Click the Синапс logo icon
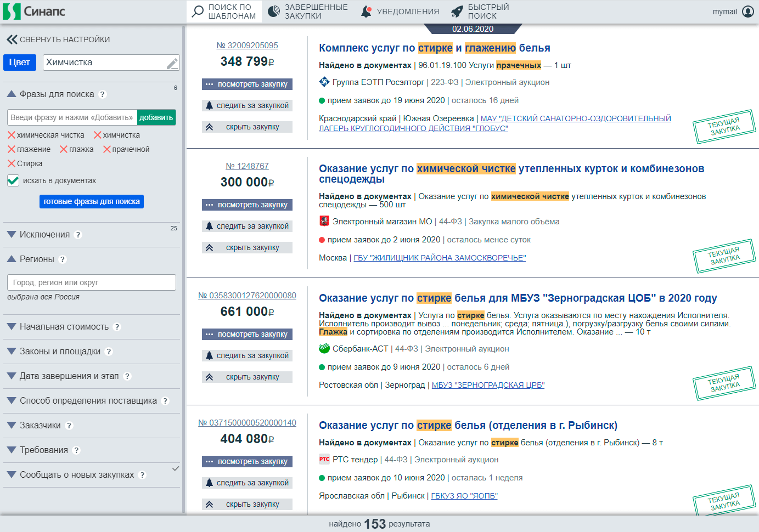Viewport: 759px width, 532px height. point(12,12)
